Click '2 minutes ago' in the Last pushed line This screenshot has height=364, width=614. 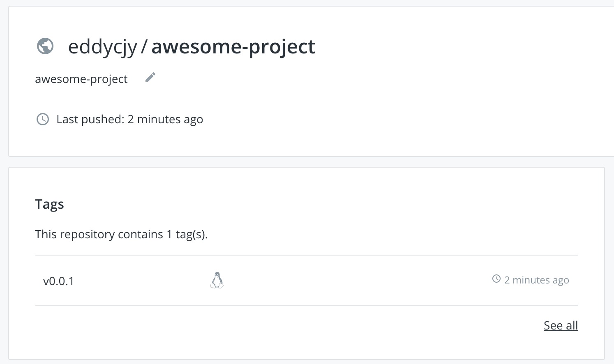coord(165,119)
